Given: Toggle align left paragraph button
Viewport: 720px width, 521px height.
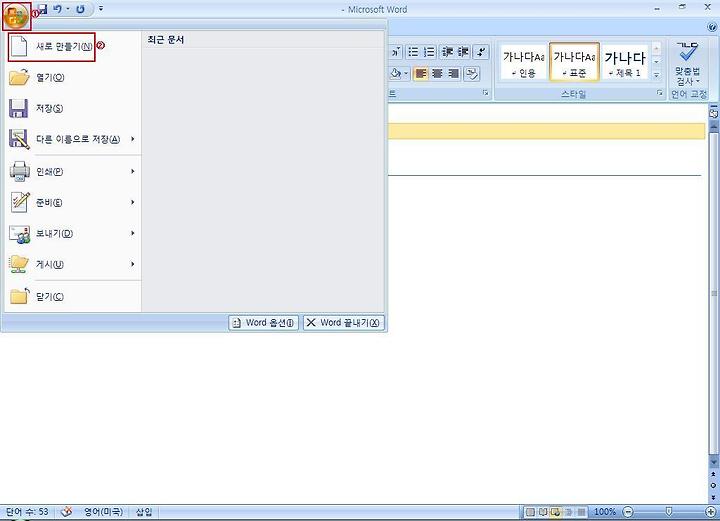Looking at the screenshot, I should coord(421,73).
